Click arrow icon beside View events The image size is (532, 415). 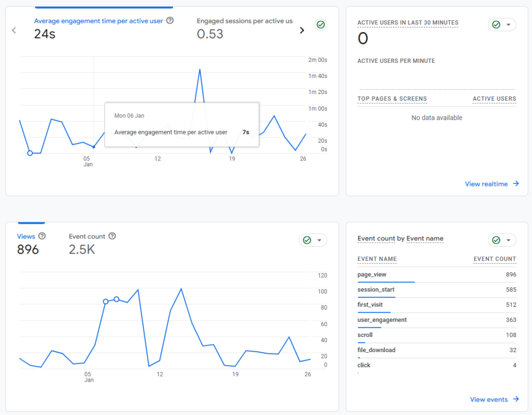coord(516,399)
